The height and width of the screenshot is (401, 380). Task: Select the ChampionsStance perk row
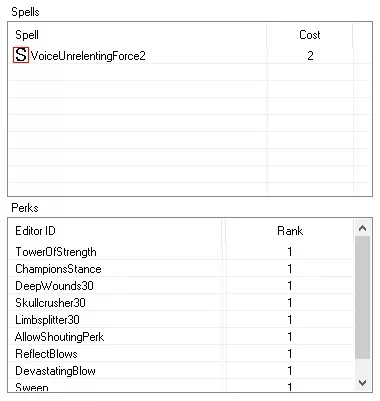pos(181,269)
